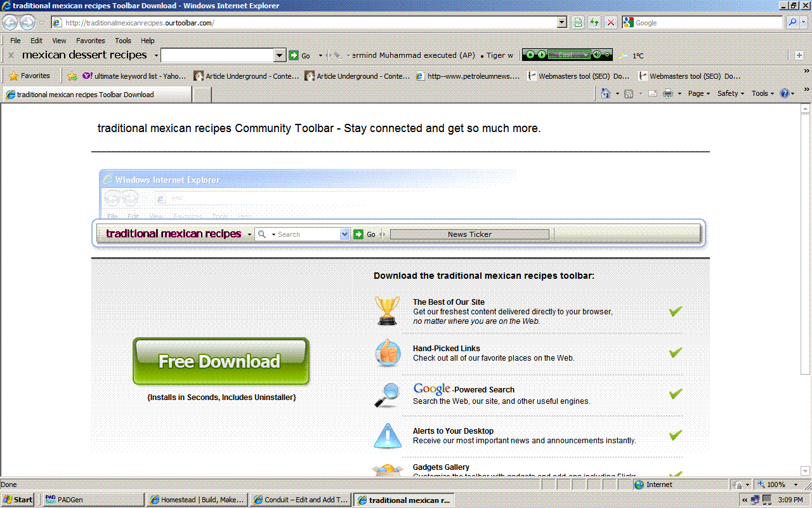Click the RSS feeds icon in command bar
Viewport: 812px width, 508px height.
pos(629,93)
